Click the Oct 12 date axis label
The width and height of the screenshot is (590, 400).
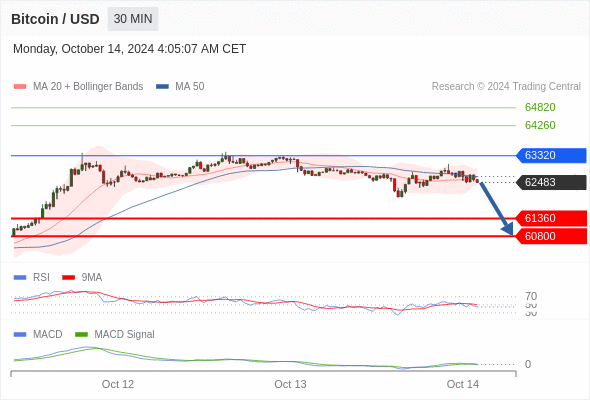click(x=118, y=384)
